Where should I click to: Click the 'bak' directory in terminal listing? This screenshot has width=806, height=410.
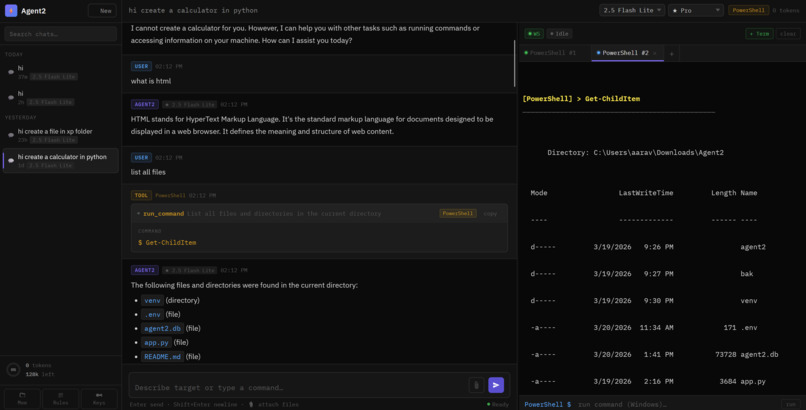pos(746,274)
